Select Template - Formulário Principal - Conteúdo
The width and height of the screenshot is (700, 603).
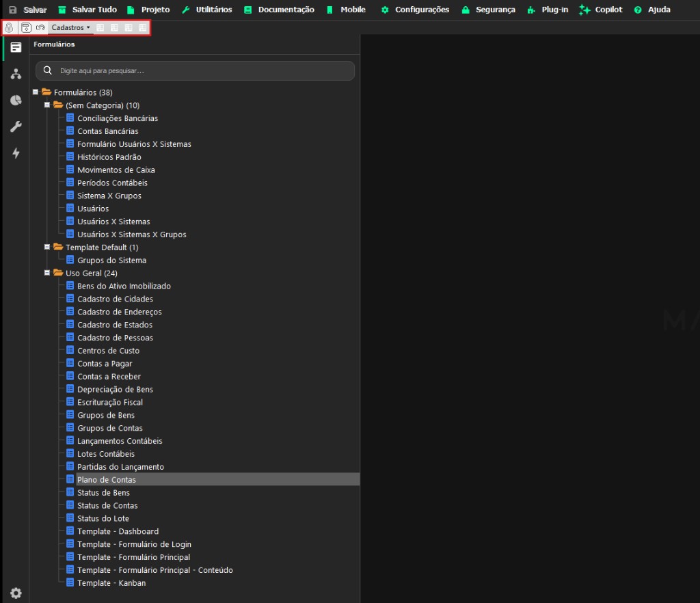pyautogui.click(x=155, y=570)
